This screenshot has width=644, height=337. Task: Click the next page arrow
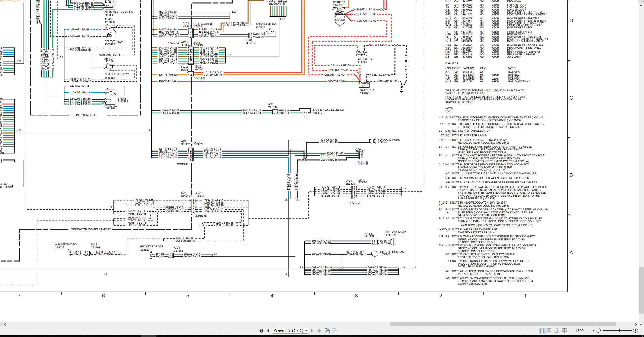click(312, 331)
